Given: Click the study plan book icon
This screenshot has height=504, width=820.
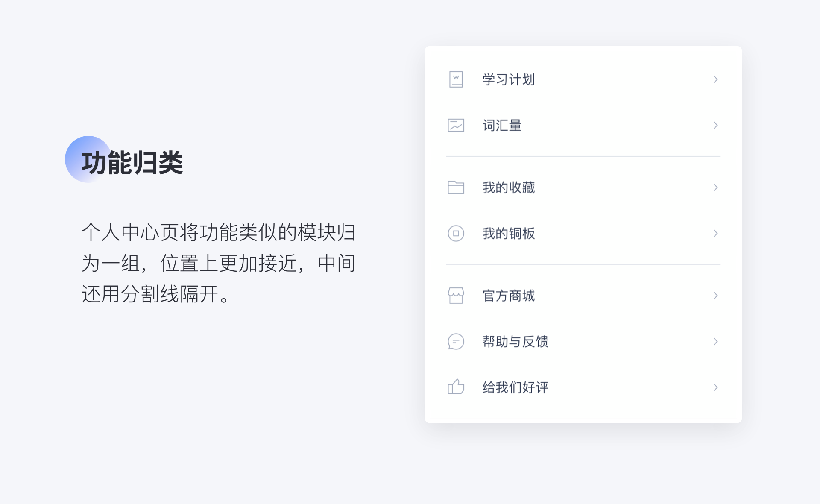Looking at the screenshot, I should (456, 79).
